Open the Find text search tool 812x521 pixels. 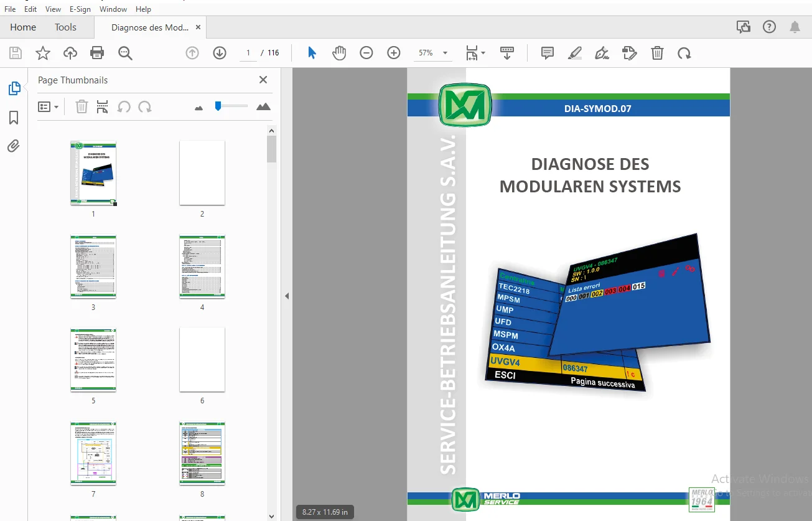click(x=126, y=54)
